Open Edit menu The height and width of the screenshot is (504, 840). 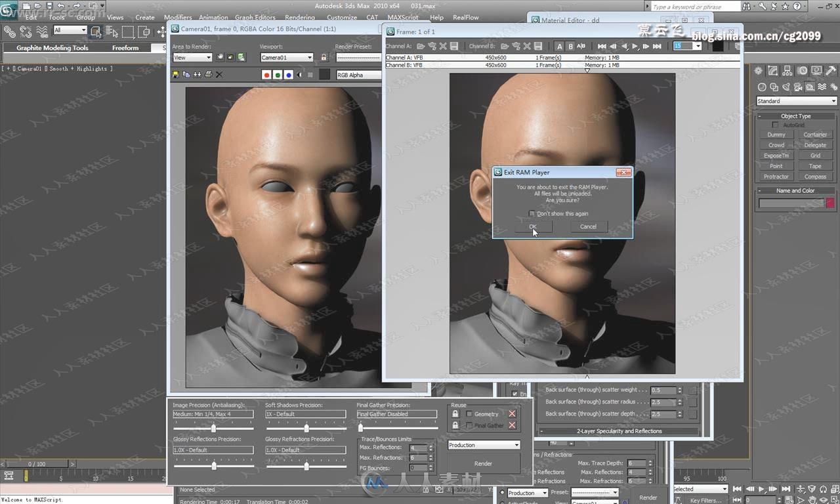click(31, 17)
